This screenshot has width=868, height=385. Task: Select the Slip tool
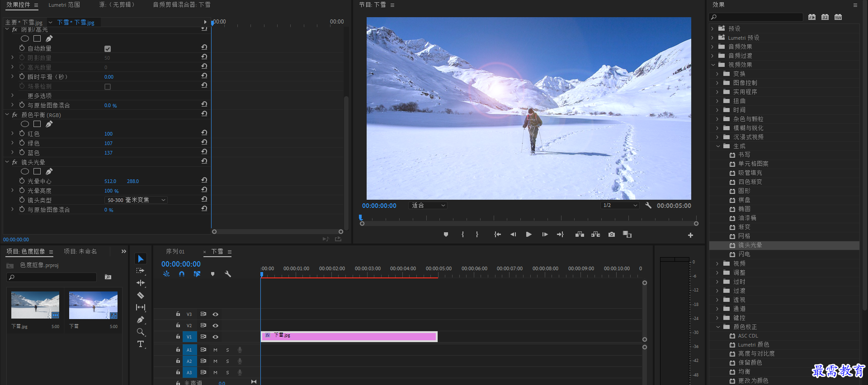pyautogui.click(x=141, y=307)
